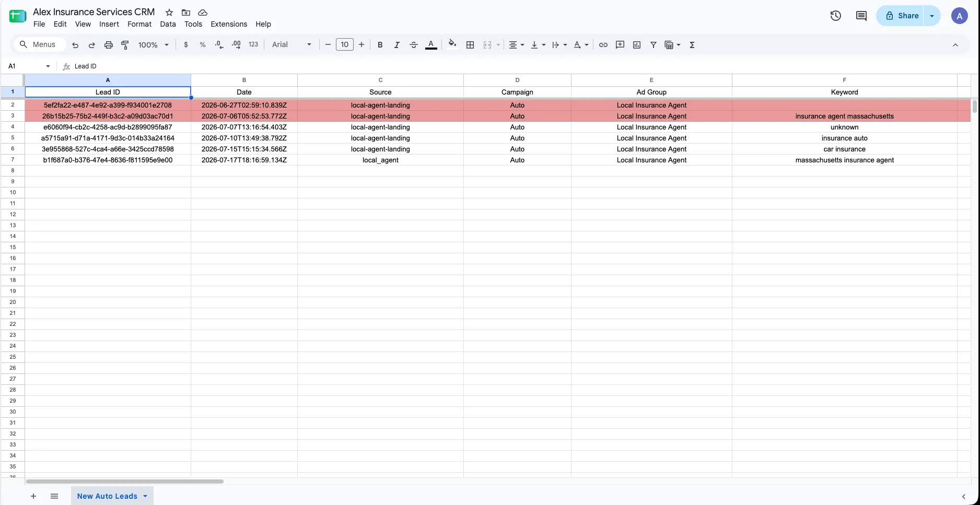
Task: Star the Alex Insurance Services CRM document
Action: [x=169, y=12]
